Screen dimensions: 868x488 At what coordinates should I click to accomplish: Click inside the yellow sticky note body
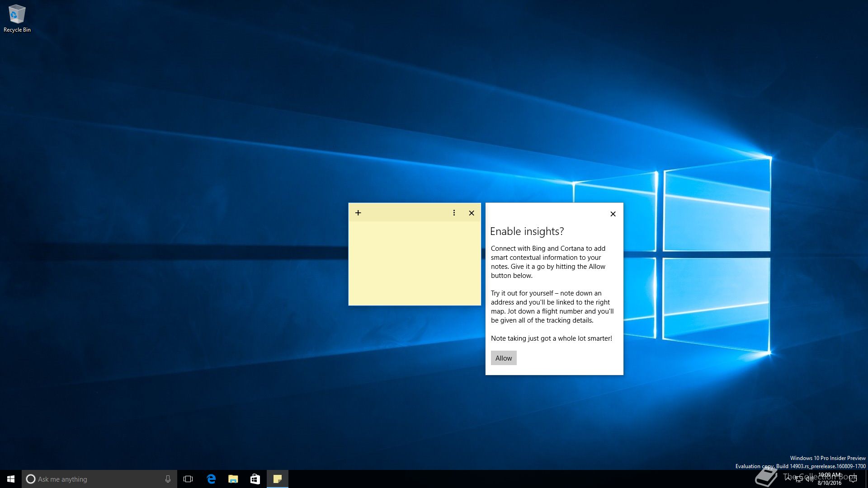point(415,263)
